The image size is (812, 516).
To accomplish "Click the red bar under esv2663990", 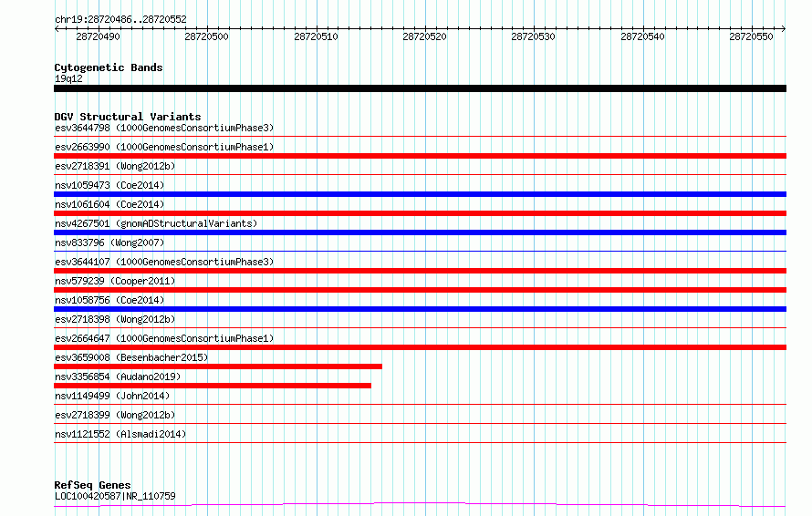I will coord(420,156).
